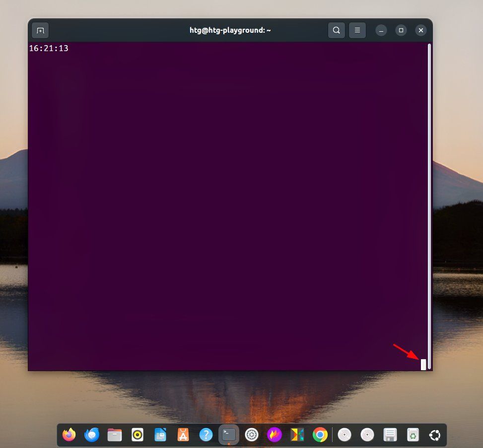Open the Ubuntu Software app store
483x448 pixels.
(x=183, y=435)
